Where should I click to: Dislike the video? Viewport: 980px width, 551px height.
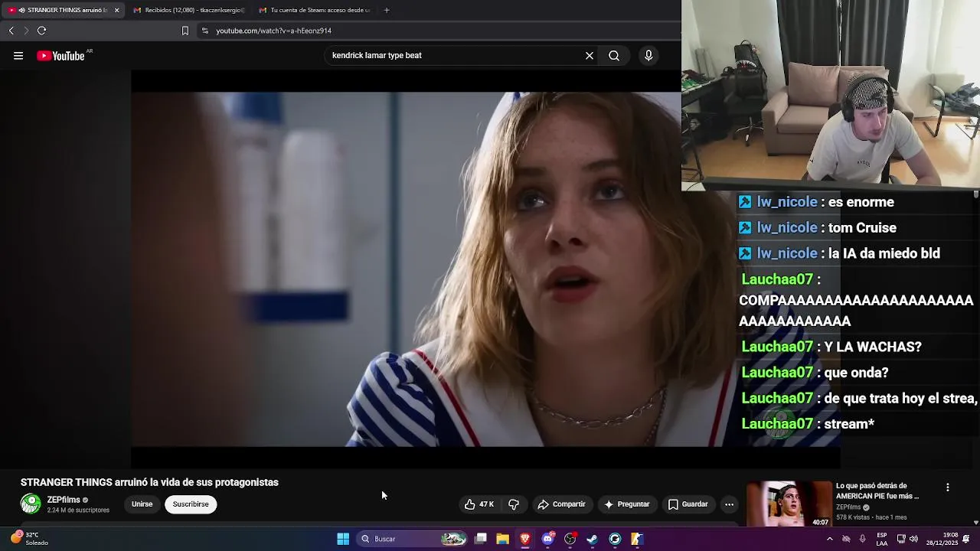click(x=514, y=504)
